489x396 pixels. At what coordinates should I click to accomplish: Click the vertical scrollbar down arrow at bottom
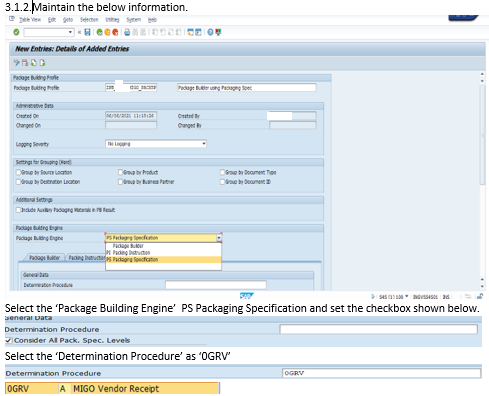(482, 286)
